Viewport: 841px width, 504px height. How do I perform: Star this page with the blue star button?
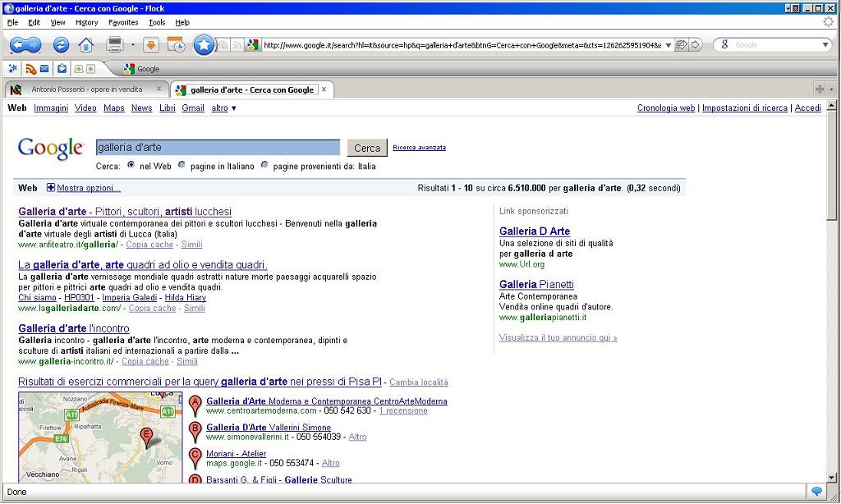(204, 45)
